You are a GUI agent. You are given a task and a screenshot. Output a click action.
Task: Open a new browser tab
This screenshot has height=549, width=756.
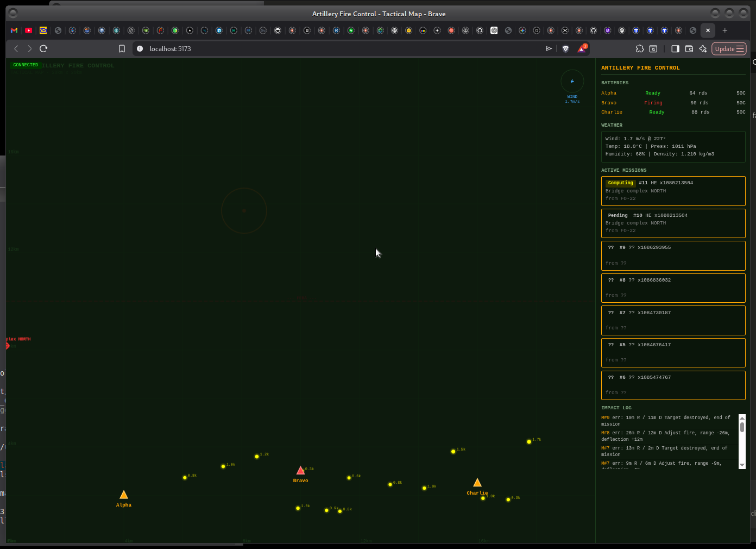pos(724,30)
